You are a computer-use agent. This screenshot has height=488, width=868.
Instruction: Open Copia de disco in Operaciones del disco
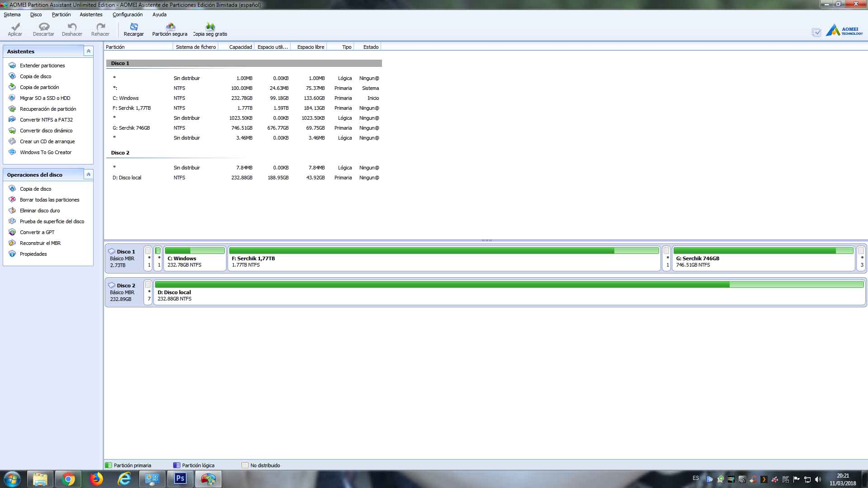[35, 189]
